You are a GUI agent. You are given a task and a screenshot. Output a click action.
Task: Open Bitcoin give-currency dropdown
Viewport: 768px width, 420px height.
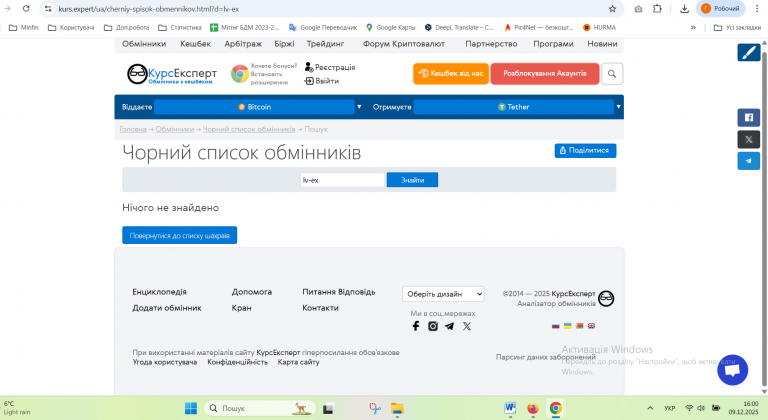[x=254, y=107]
